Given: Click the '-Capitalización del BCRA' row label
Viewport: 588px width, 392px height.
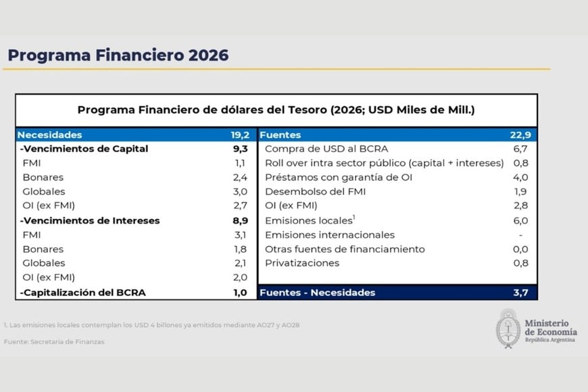Looking at the screenshot, I should coord(83,293).
